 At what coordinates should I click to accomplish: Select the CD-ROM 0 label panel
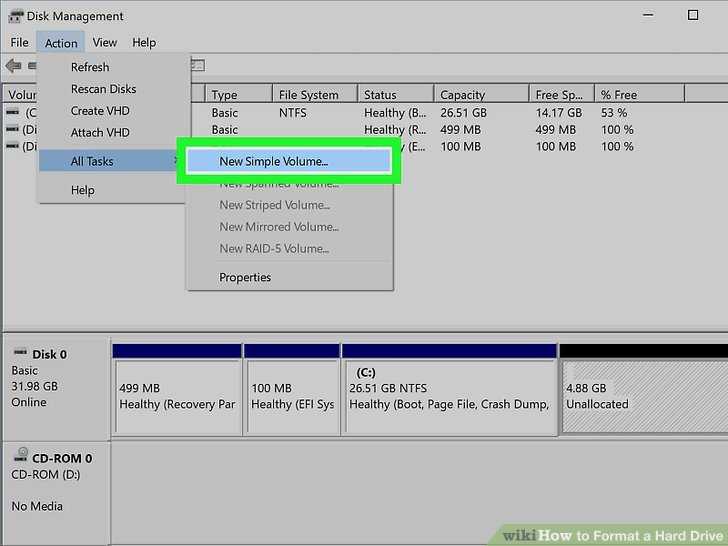(x=57, y=492)
